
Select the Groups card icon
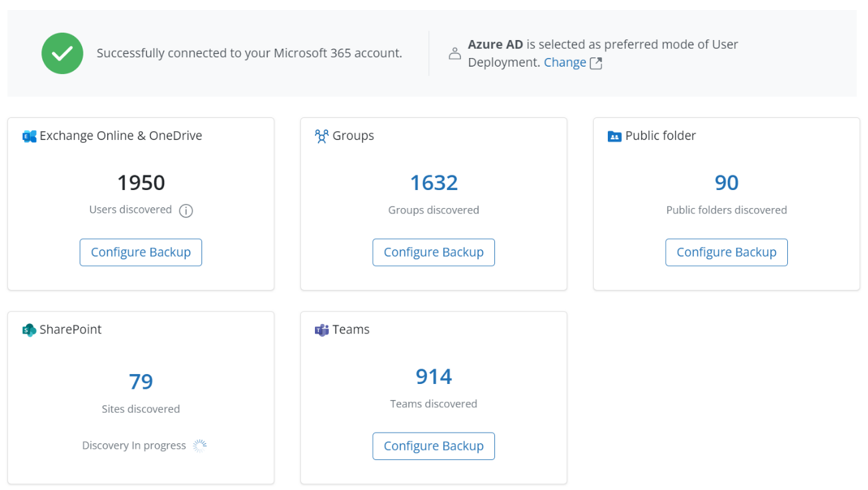click(x=322, y=136)
